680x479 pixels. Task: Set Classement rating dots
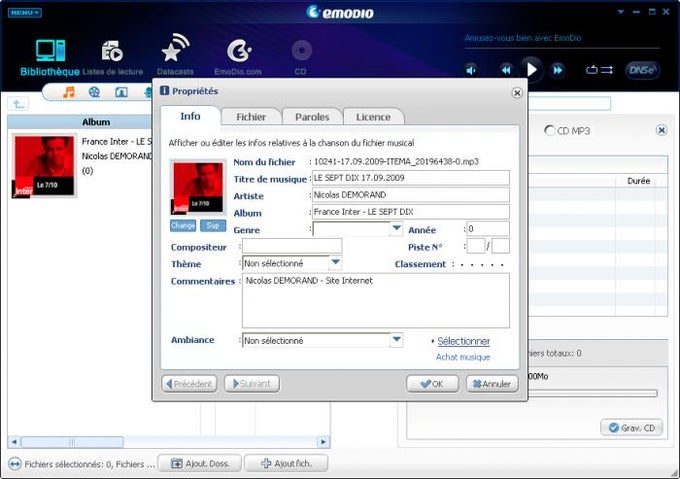482,264
